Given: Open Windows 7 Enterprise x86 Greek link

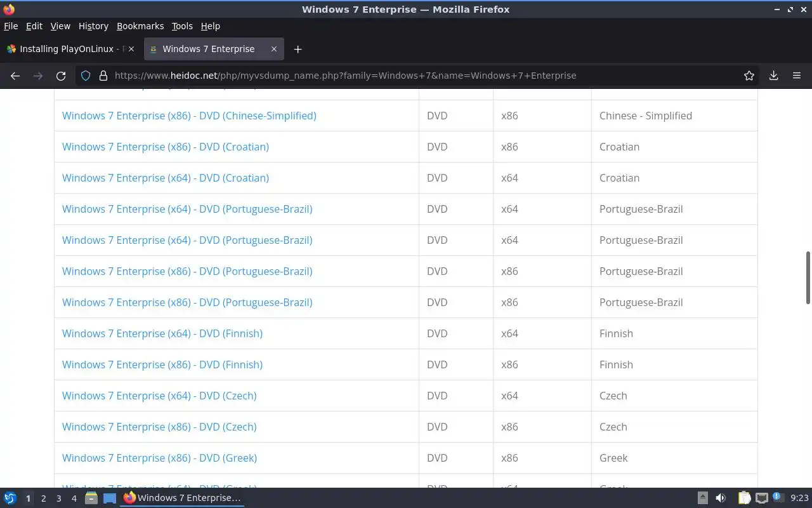Looking at the screenshot, I should coord(159,458).
